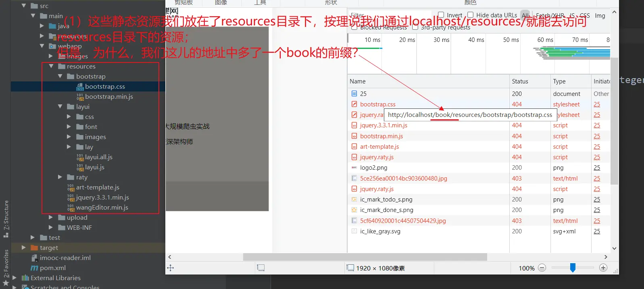The width and height of the screenshot is (644, 289).
Task: Expand the WEB-INF folder
Action: pos(51,227)
